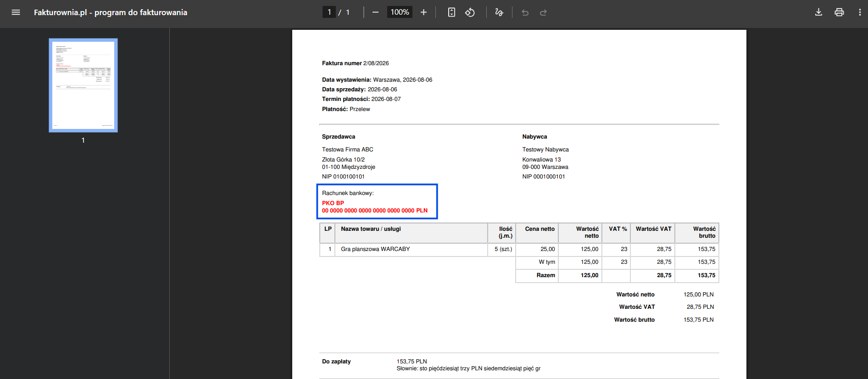Select 'Do zapłaty' label
The image size is (868, 379).
[336, 362]
